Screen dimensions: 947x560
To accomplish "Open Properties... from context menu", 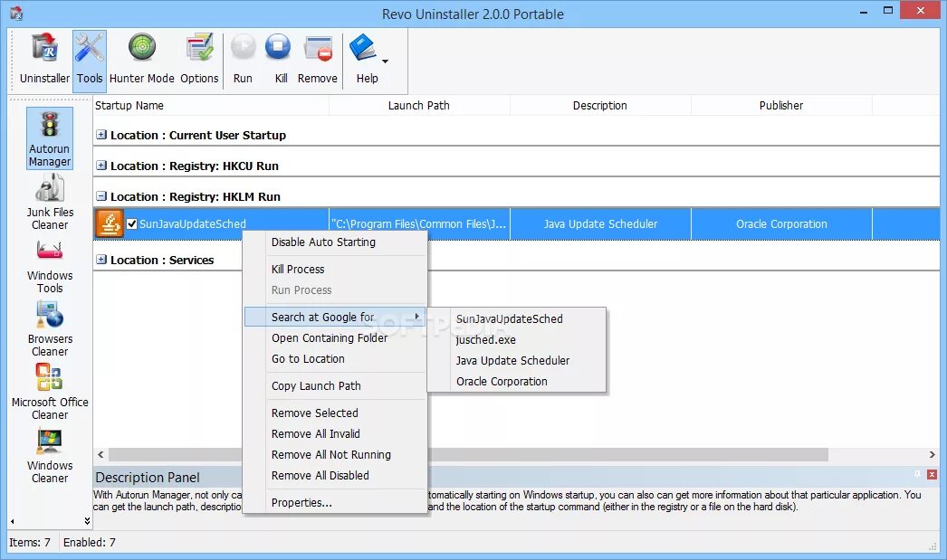I will point(335,503).
